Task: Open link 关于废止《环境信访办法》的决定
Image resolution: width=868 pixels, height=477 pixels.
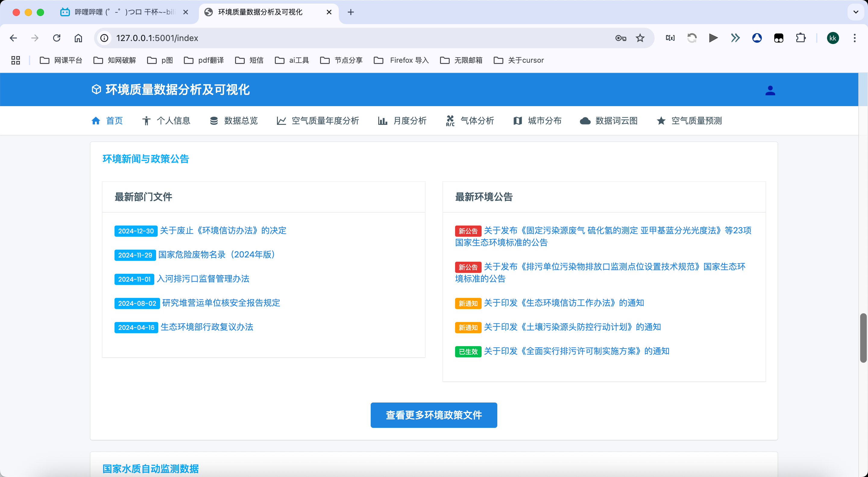Action: (x=223, y=231)
